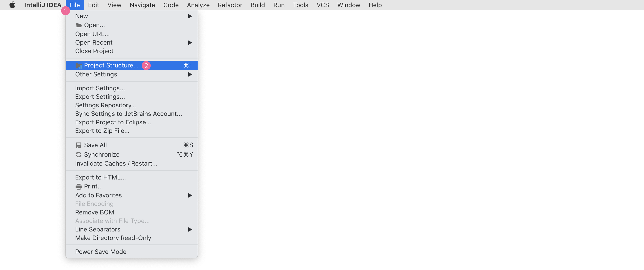Expand the New submenu arrow
This screenshot has width=644, height=270.
190,16
